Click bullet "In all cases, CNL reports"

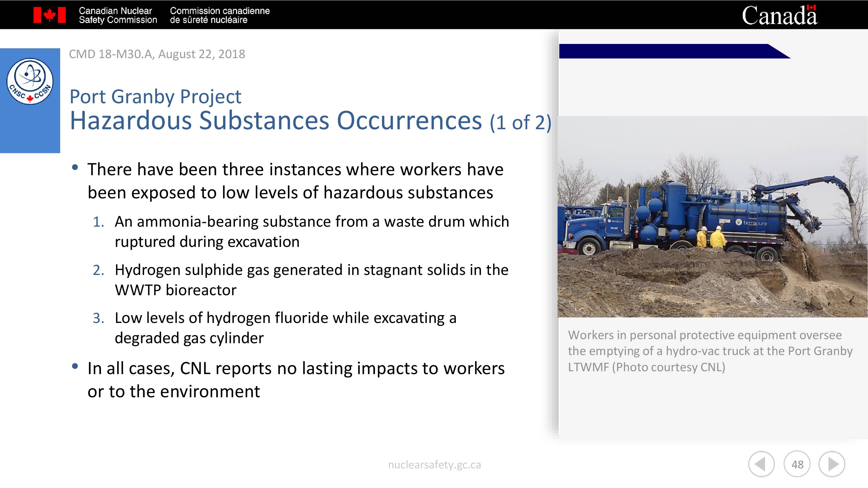(296, 380)
